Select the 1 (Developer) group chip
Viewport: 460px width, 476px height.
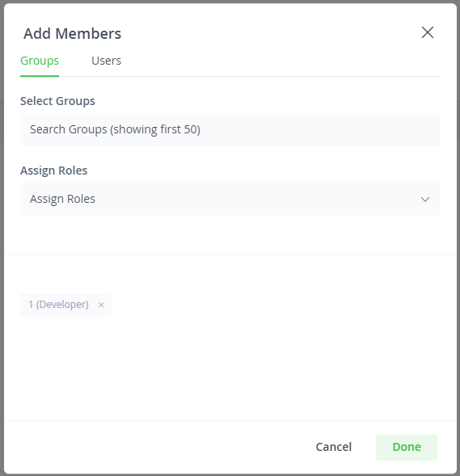58,305
